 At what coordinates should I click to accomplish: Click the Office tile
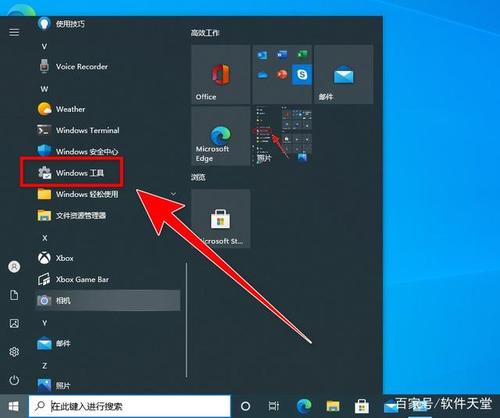221,74
